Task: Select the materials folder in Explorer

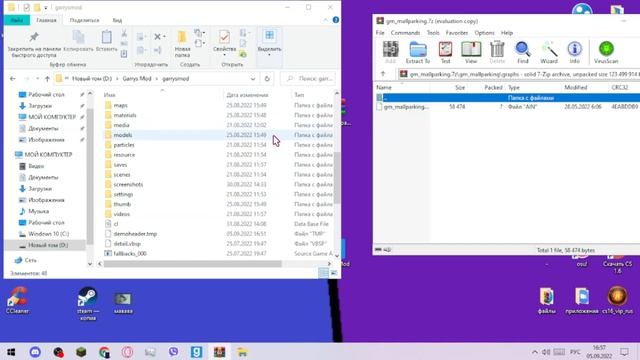Action: tap(125, 115)
